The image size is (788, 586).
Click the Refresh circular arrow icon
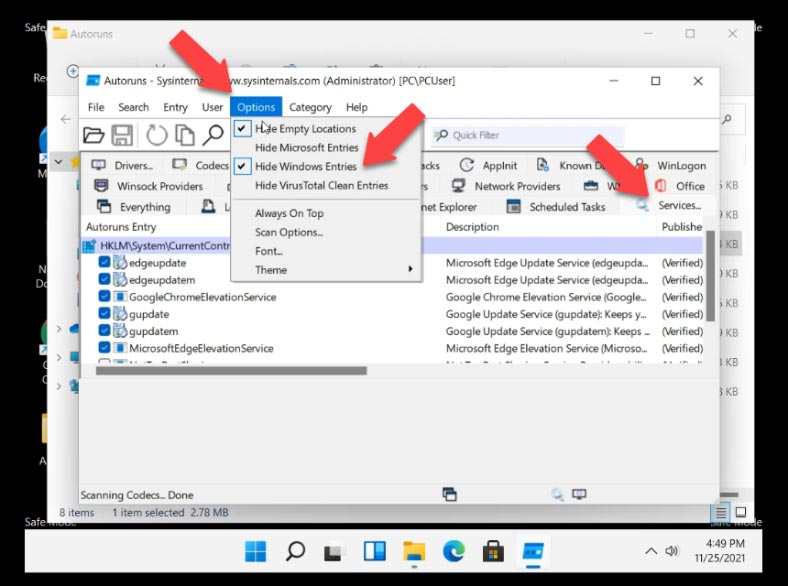(x=156, y=135)
